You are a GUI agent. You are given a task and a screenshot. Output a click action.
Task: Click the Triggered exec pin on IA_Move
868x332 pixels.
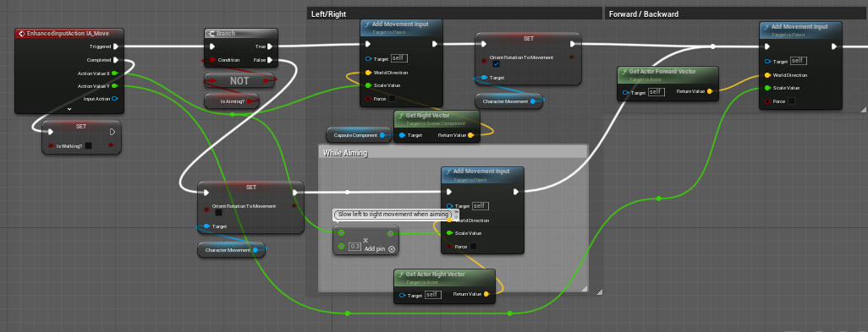click(x=115, y=46)
